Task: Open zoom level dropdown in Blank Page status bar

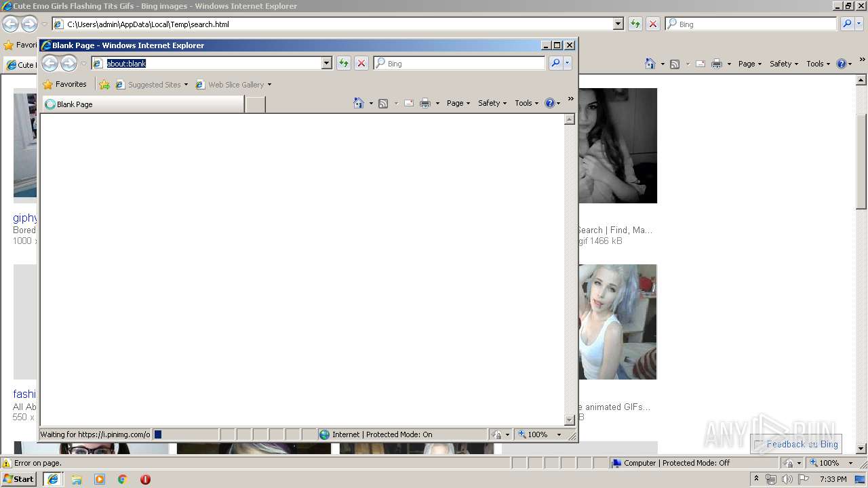Action: 559,434
